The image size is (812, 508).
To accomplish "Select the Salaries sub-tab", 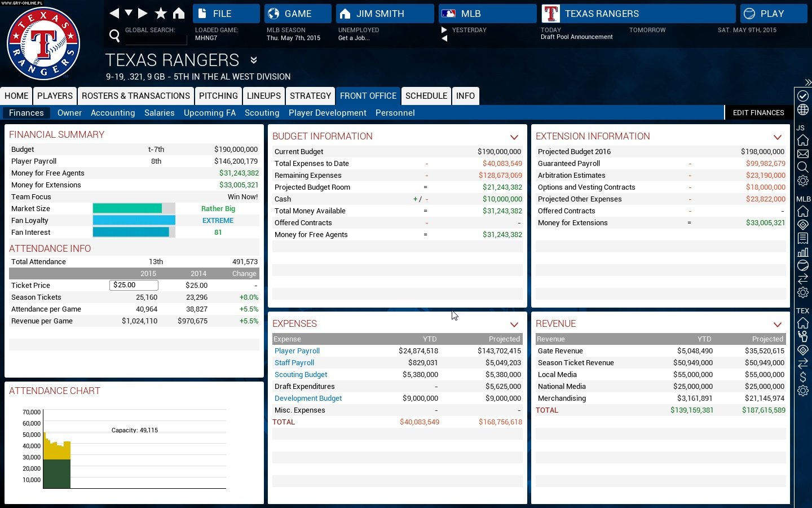I will [159, 113].
